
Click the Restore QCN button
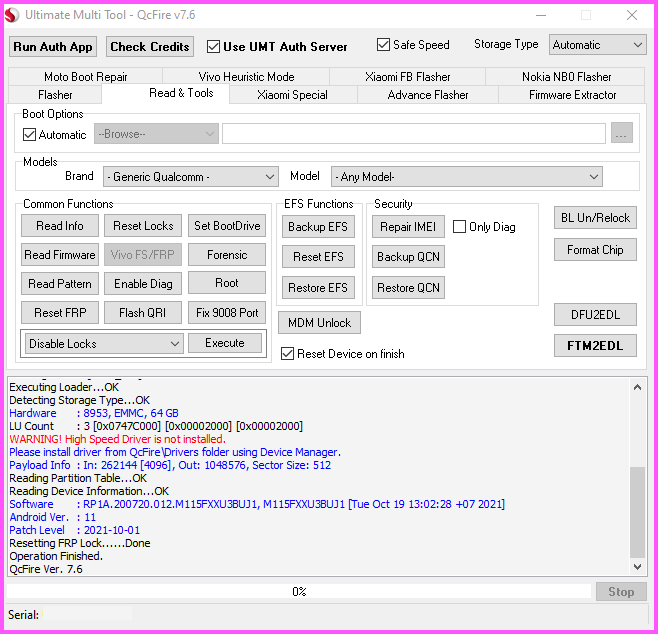click(x=408, y=287)
